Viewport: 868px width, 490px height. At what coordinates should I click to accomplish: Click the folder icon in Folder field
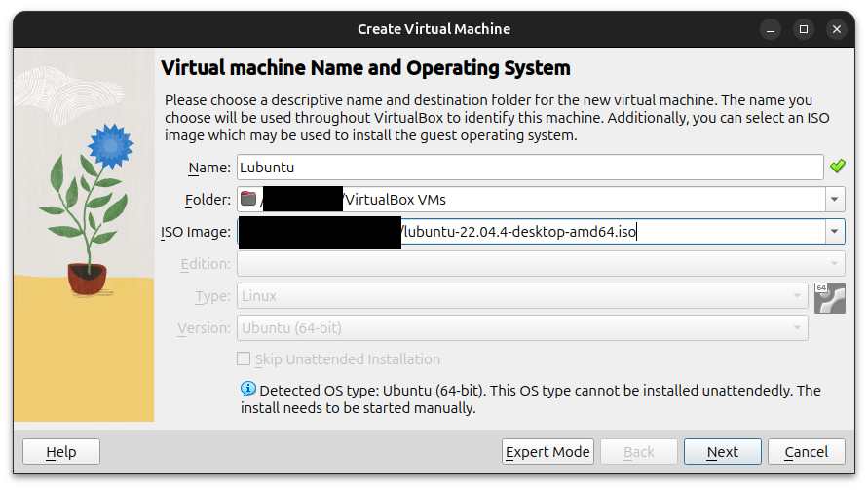(x=248, y=199)
